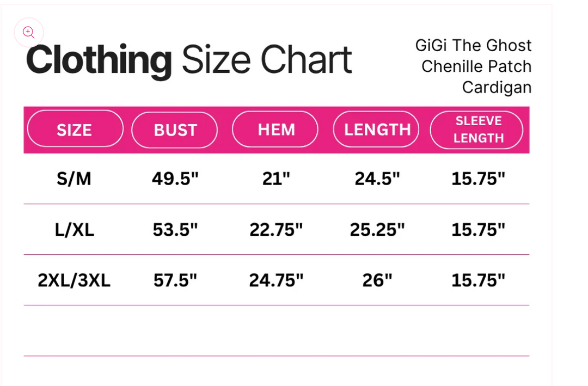Image resolution: width=588 pixels, height=386 pixels.
Task: Click the 22.75" hem measurement
Action: coord(276,230)
